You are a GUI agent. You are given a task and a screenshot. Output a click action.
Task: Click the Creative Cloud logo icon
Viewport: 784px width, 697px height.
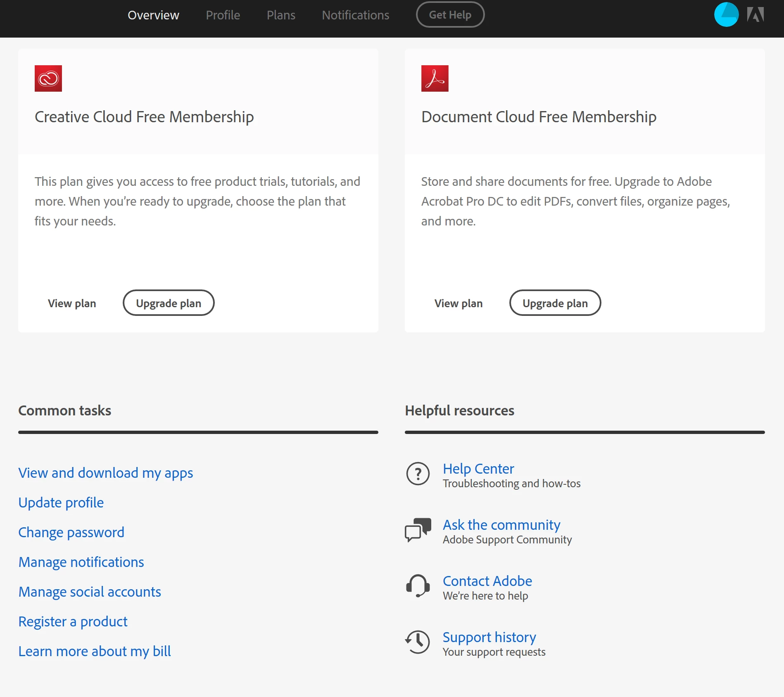48,78
